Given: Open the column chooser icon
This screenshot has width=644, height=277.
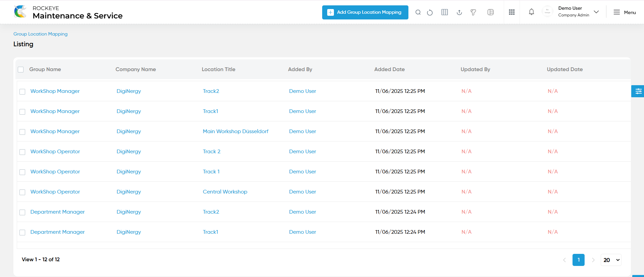Looking at the screenshot, I should 445,12.
